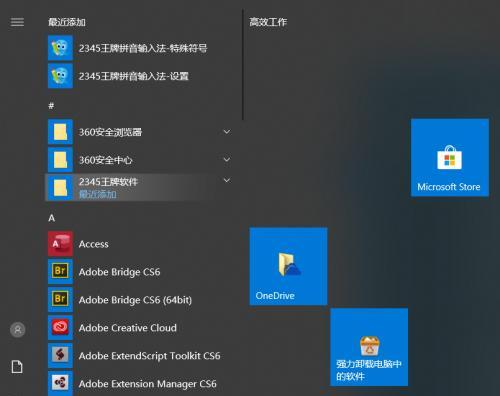Image resolution: width=500 pixels, height=396 pixels.
Task: Click the uninstall software basket icon
Action: tap(369, 346)
